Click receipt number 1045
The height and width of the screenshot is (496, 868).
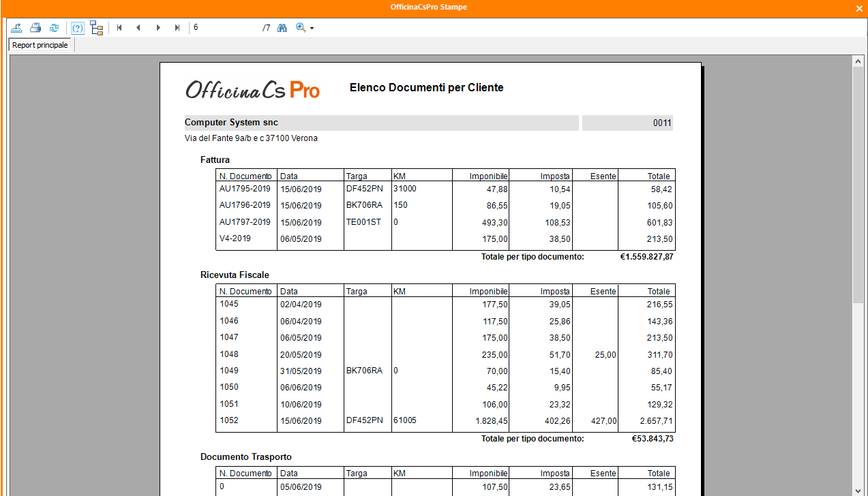pyautogui.click(x=229, y=303)
